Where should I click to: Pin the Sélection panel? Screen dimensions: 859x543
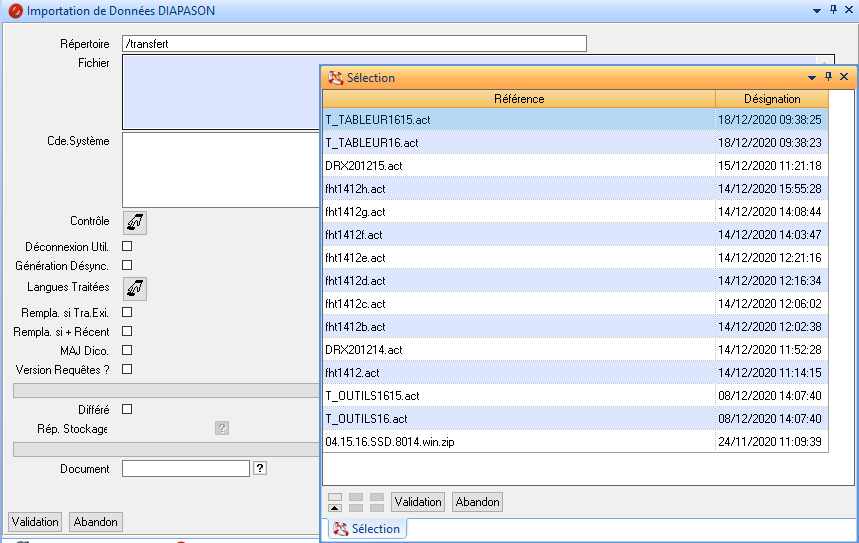828,77
